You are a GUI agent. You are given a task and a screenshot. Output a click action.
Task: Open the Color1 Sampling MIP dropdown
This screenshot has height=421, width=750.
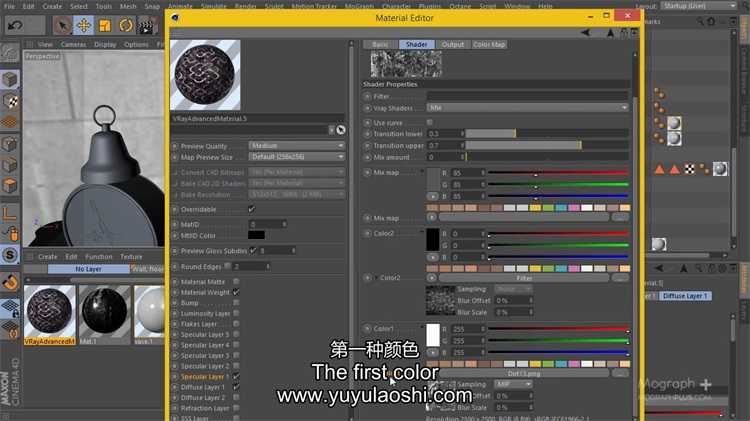click(513, 384)
